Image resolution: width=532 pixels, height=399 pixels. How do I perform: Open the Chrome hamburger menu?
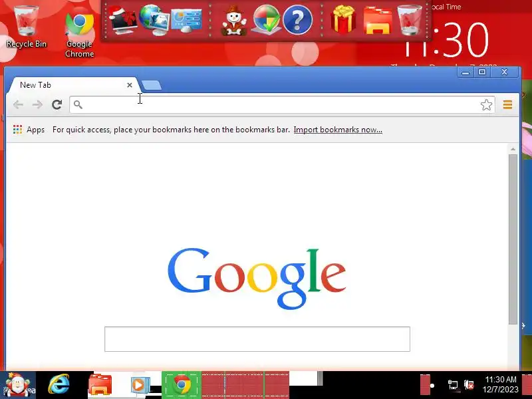coord(507,104)
